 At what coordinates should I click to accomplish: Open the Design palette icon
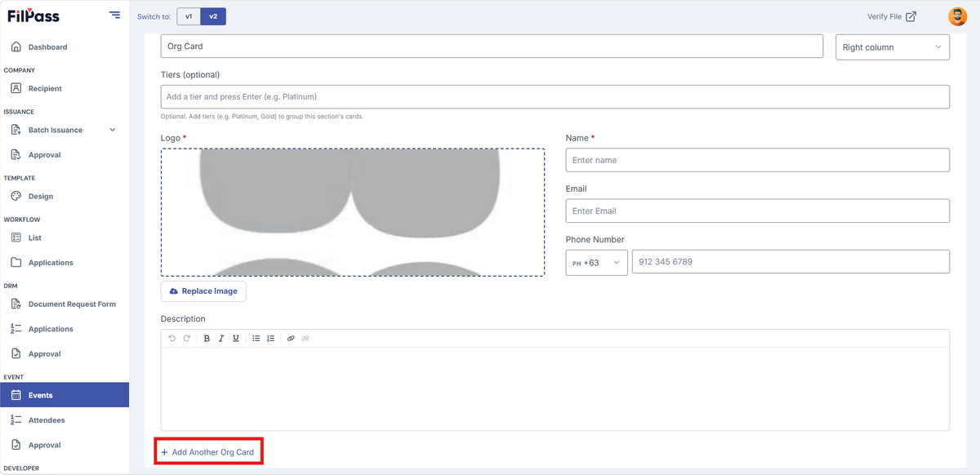click(16, 196)
